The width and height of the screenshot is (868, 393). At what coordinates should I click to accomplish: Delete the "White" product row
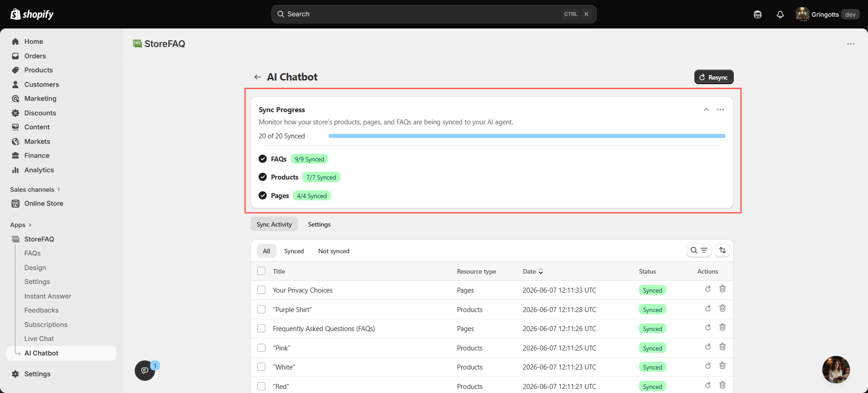click(722, 365)
